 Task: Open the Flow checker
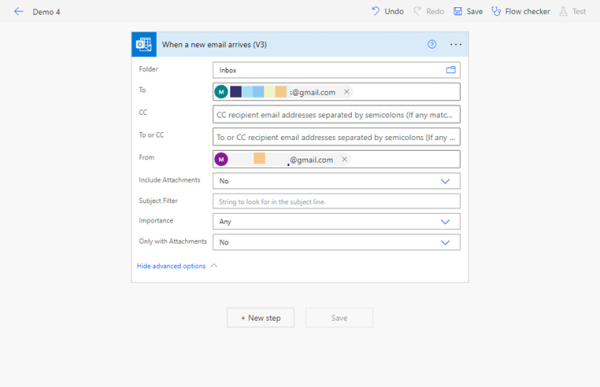[x=521, y=11]
